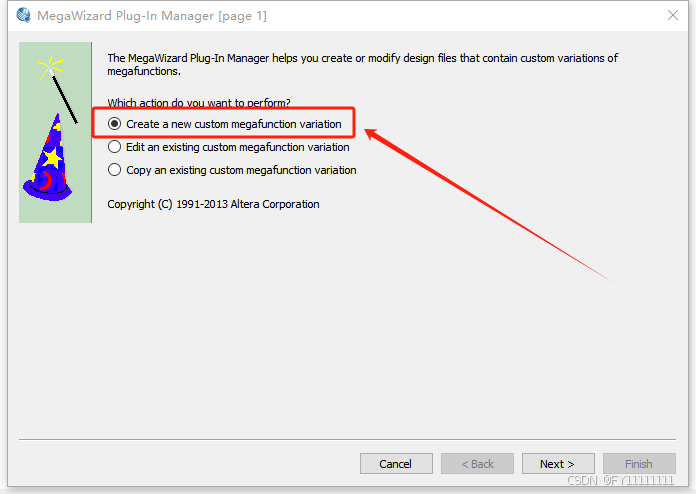Go to the next page with Next >

point(558,464)
